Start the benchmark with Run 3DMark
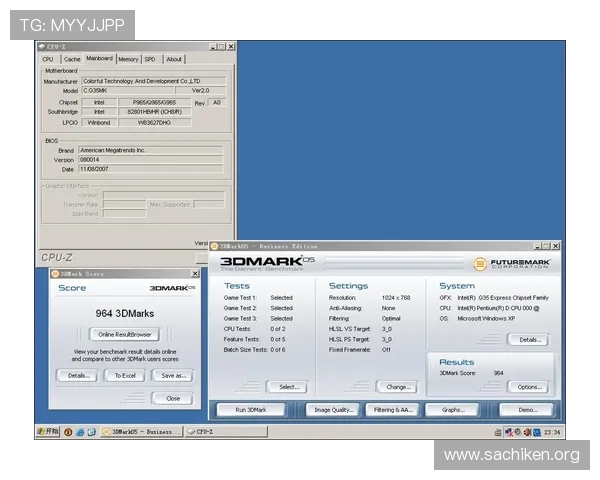This screenshot has height=480, width=600. 252,410
